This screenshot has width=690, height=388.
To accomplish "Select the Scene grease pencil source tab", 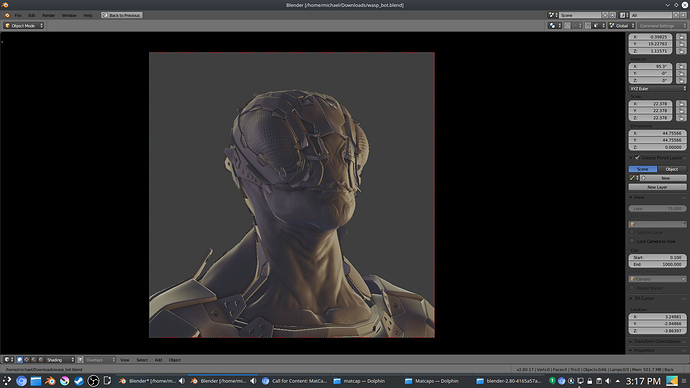I will 643,169.
